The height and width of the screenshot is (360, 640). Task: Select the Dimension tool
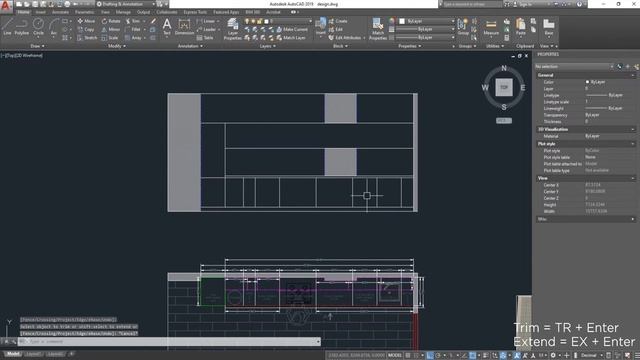coord(184,28)
